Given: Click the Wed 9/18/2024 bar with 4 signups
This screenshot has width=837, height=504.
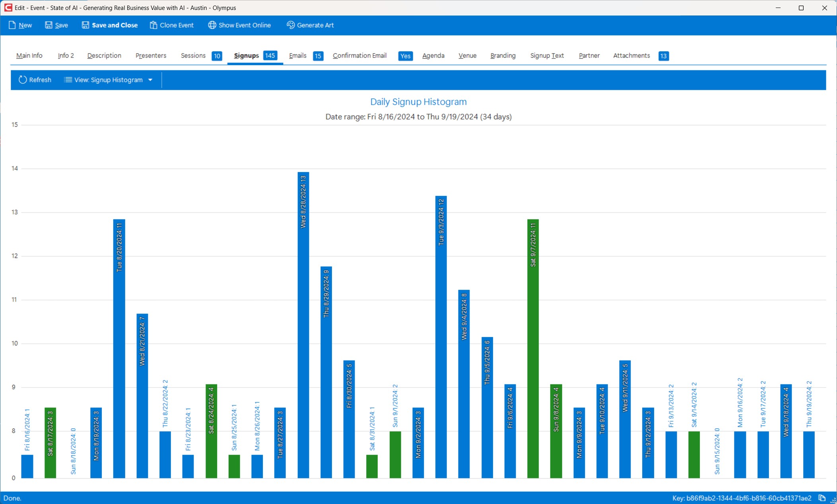Looking at the screenshot, I should [x=786, y=431].
